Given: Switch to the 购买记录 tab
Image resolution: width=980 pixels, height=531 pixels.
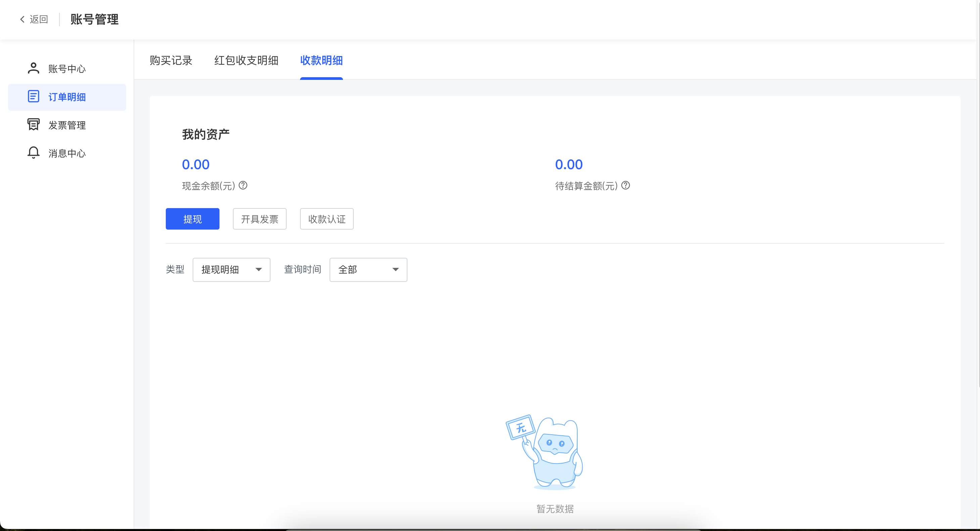Looking at the screenshot, I should (x=171, y=60).
